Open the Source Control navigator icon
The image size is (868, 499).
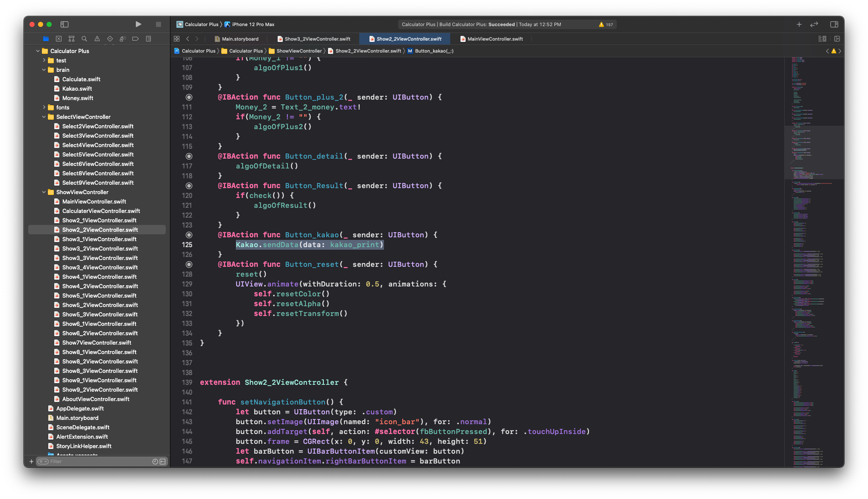59,39
